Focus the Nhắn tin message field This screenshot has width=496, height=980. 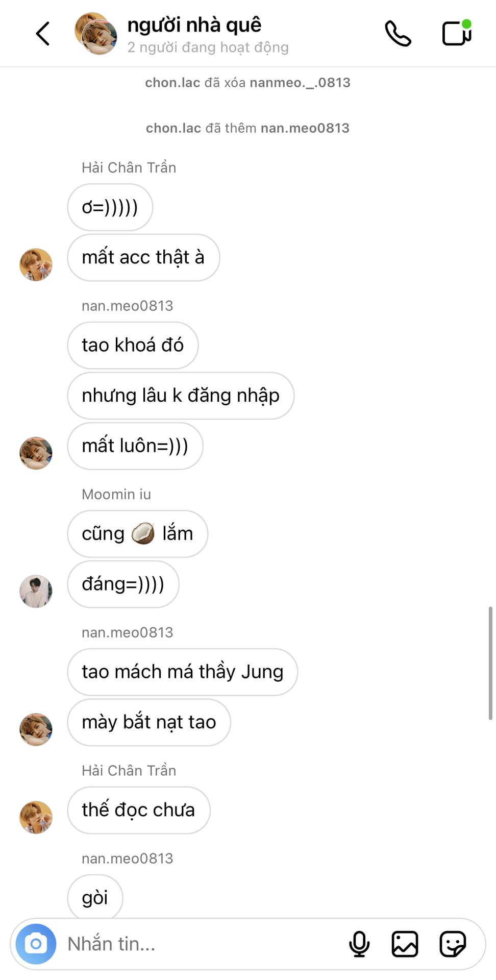click(204, 944)
